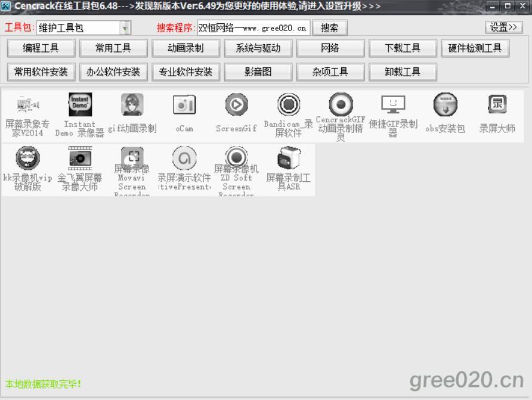Click the 卸载工具 button
532x400 pixels.
[x=402, y=72]
